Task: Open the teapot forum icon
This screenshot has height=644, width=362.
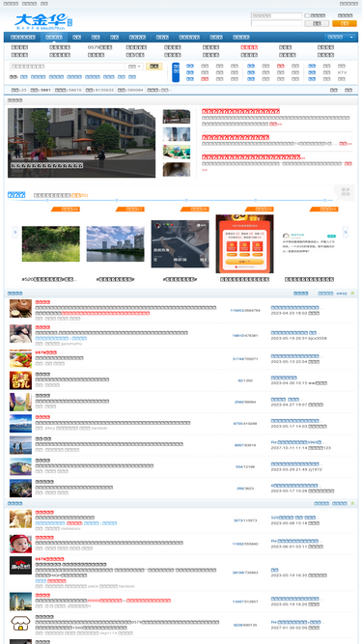Action: (x=20, y=308)
